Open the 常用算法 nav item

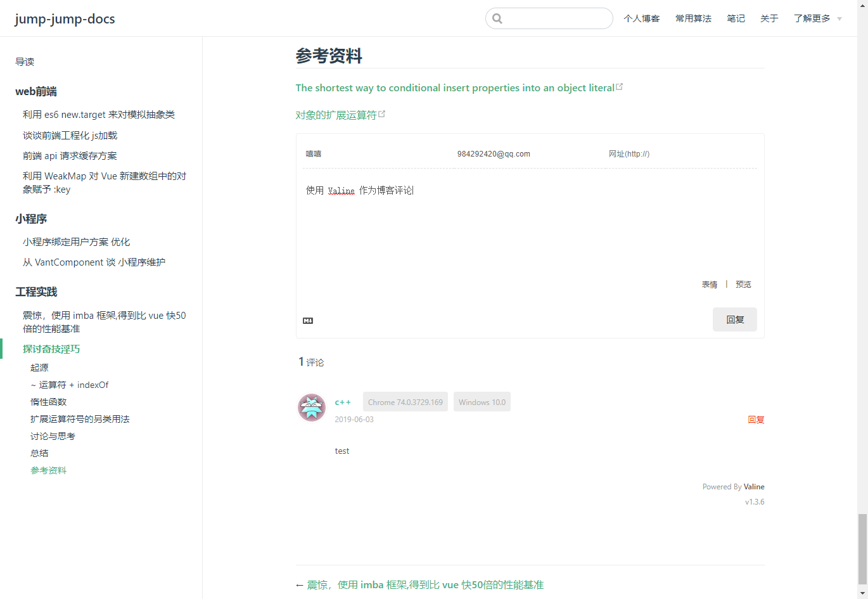click(693, 18)
